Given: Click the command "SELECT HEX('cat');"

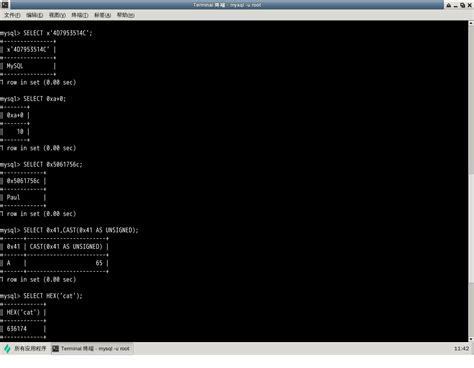Looking at the screenshot, I should click(53, 296).
